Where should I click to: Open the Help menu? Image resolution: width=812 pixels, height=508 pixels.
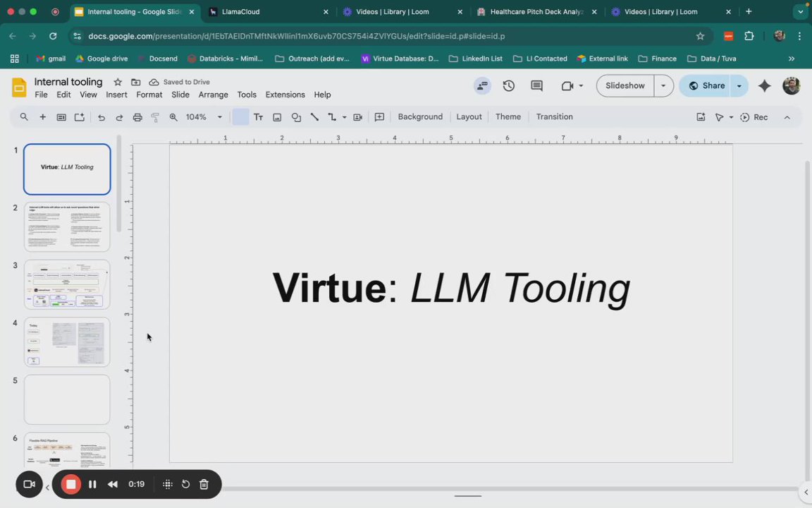coord(322,95)
